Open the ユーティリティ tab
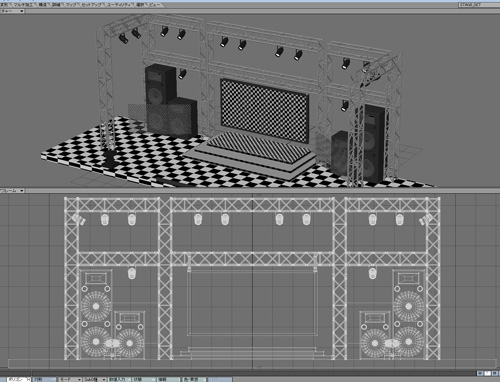 tap(119, 5)
